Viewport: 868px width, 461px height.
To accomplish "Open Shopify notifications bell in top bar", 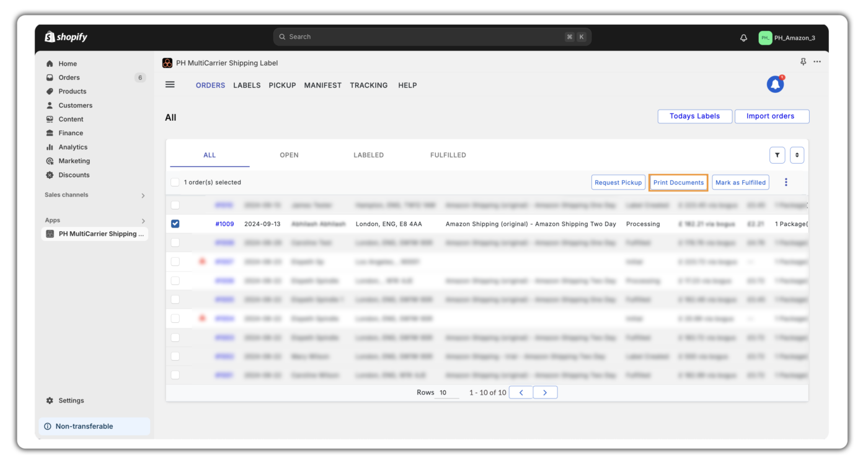I will point(744,38).
